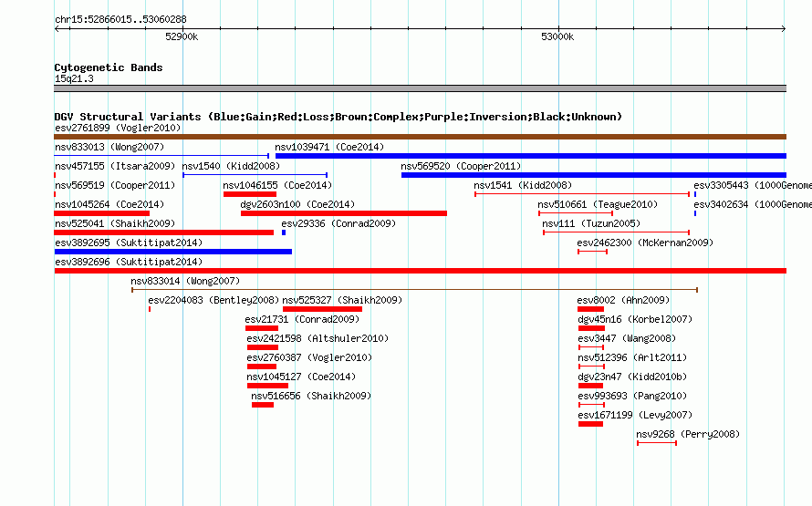
Task: Click the red nsv1045264 loss bar
Action: click(101, 213)
